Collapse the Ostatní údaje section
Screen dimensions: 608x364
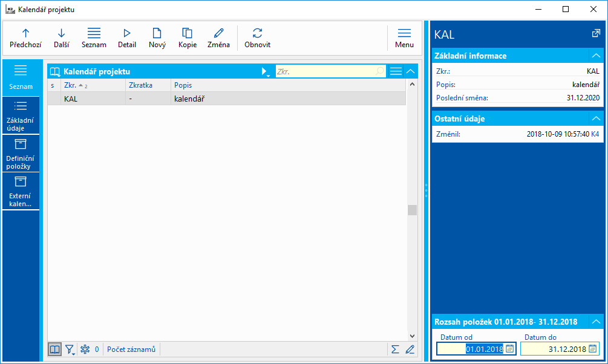[x=596, y=119]
